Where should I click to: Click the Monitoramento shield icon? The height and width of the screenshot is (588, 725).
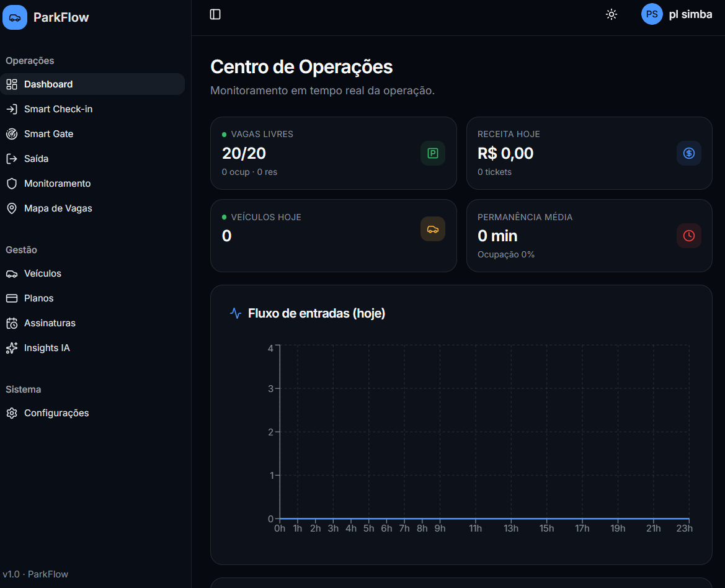[x=12, y=184]
